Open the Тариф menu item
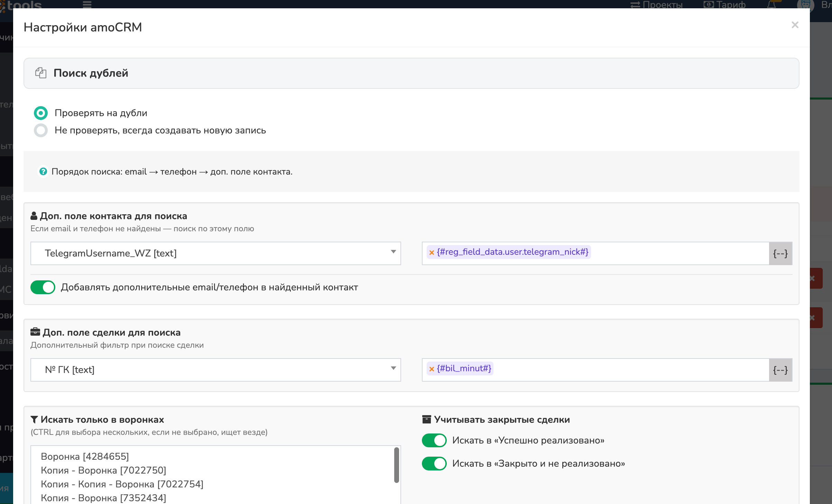 725,4
